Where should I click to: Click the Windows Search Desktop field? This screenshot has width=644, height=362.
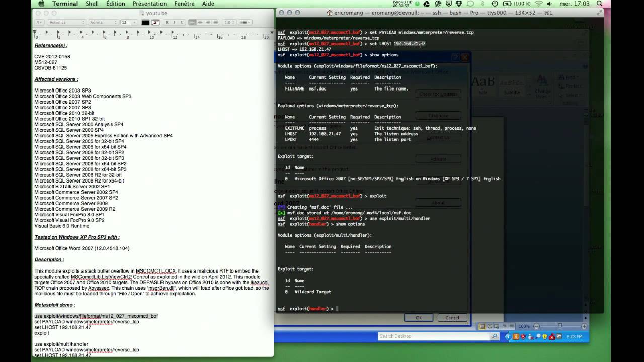[433, 336]
